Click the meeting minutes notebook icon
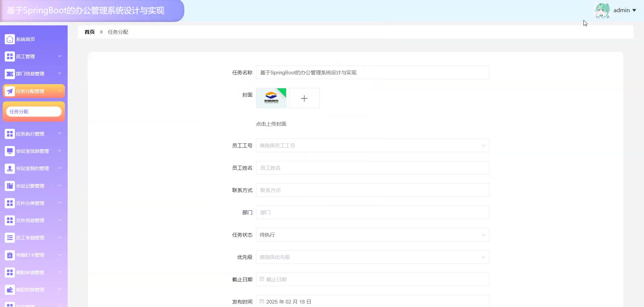The image size is (644, 307). point(10,186)
